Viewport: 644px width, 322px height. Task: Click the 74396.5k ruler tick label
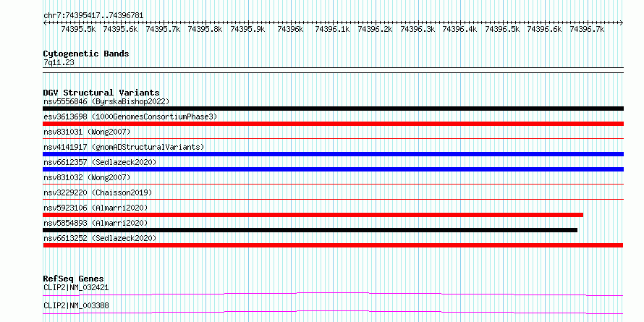[502, 29]
